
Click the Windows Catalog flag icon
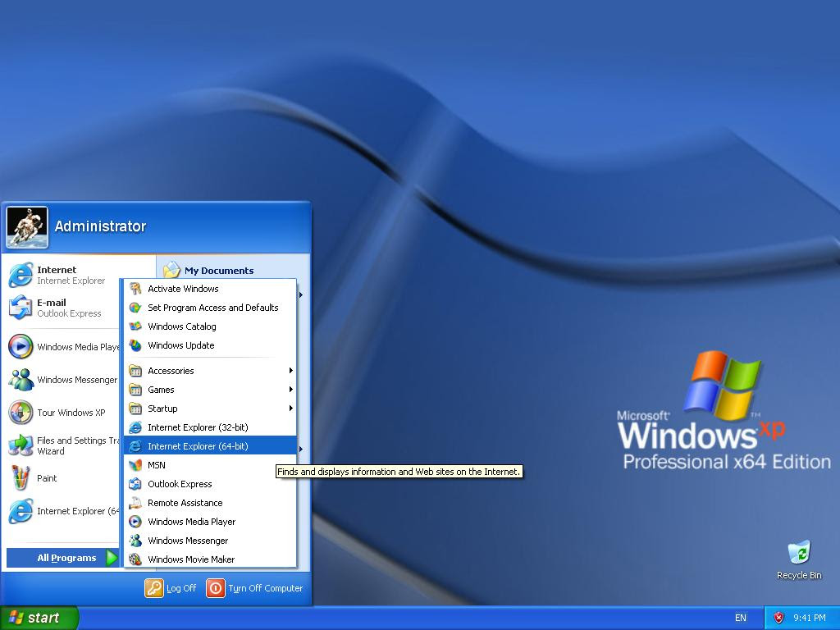[x=135, y=326]
